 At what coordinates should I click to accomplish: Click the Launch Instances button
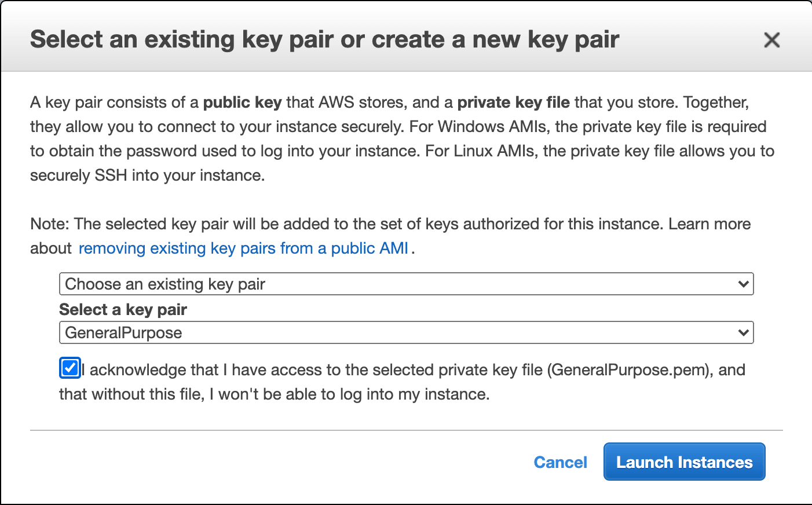[684, 462]
